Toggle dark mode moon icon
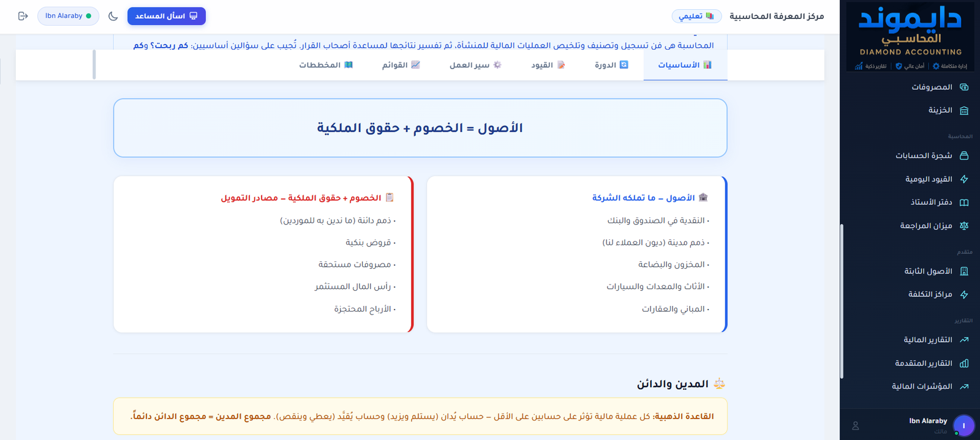Screen dimensions: 980x440 tap(113, 16)
